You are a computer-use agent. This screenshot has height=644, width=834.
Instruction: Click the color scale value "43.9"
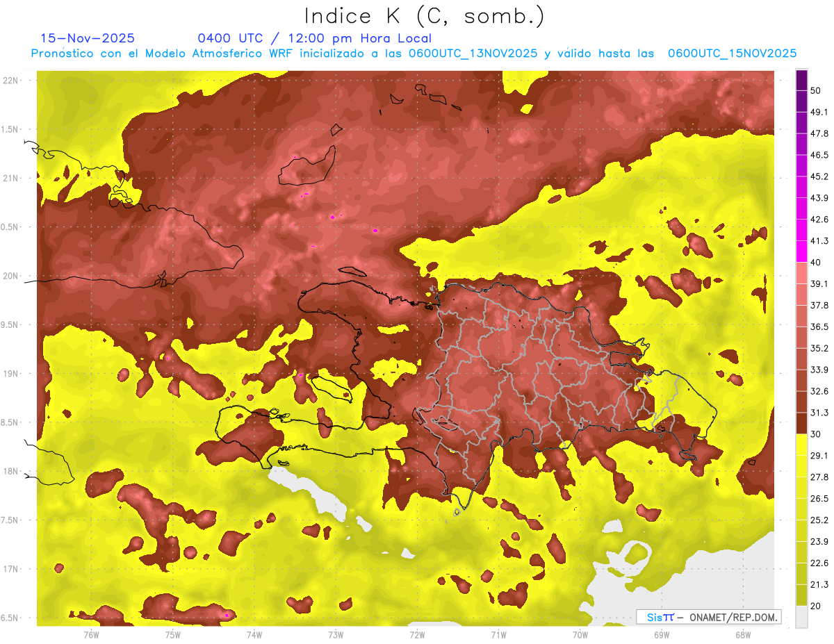tap(819, 198)
